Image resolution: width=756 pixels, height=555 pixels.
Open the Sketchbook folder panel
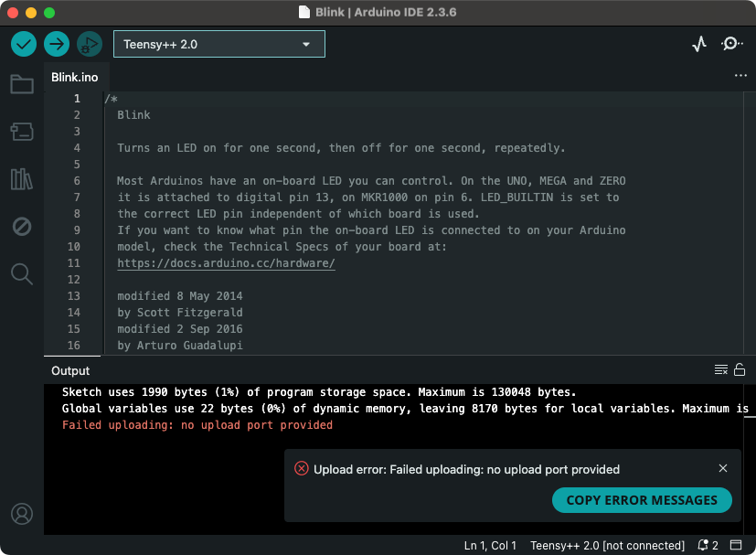tap(22, 85)
